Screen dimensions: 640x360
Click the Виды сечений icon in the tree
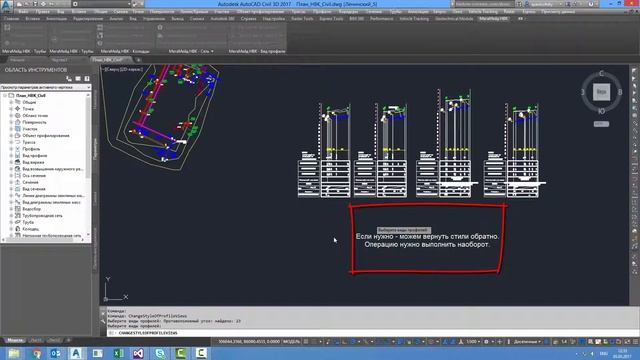point(18,189)
